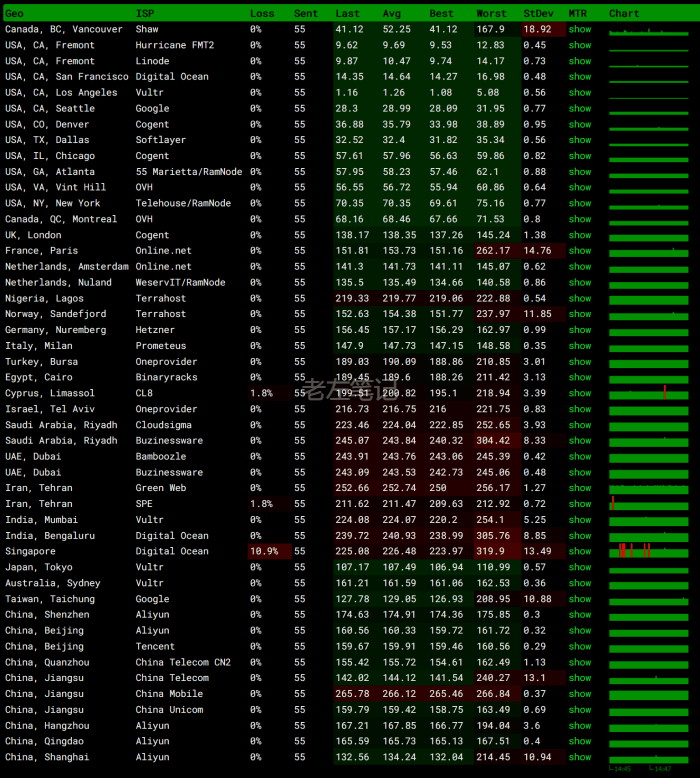
Task: Click the Best column header
Action: [x=441, y=13]
